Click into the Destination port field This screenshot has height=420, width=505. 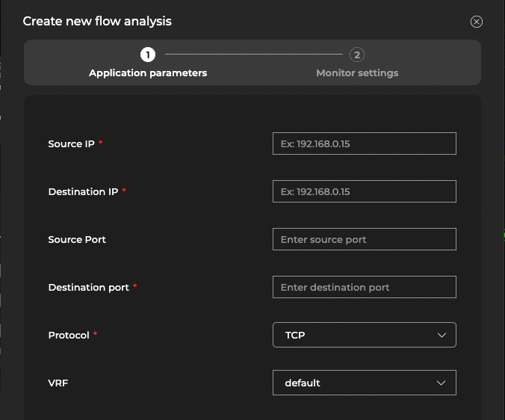point(365,287)
